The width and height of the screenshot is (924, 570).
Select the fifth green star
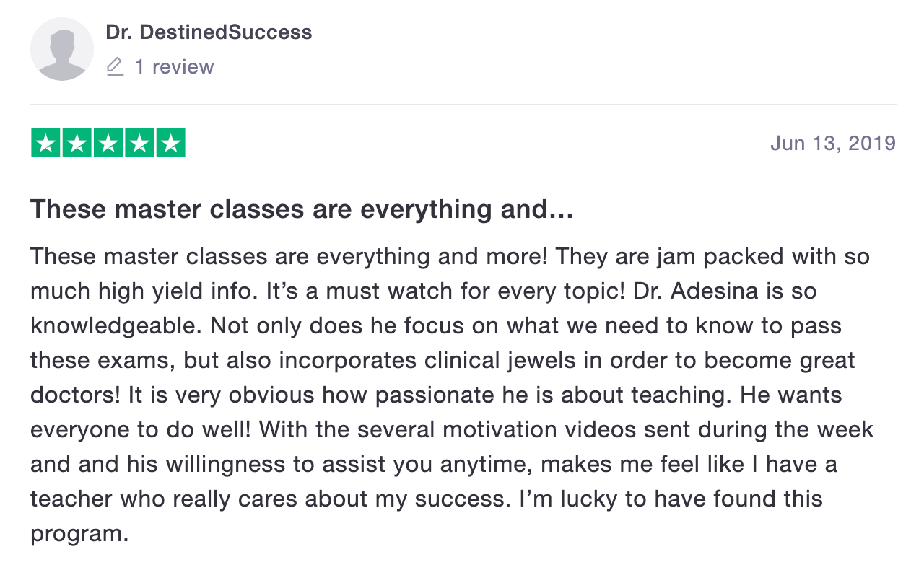pyautogui.click(x=170, y=143)
